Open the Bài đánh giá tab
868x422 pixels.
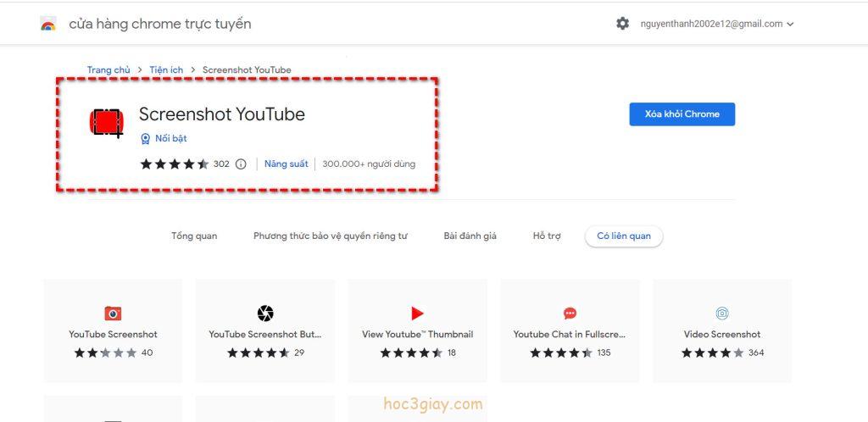point(470,236)
